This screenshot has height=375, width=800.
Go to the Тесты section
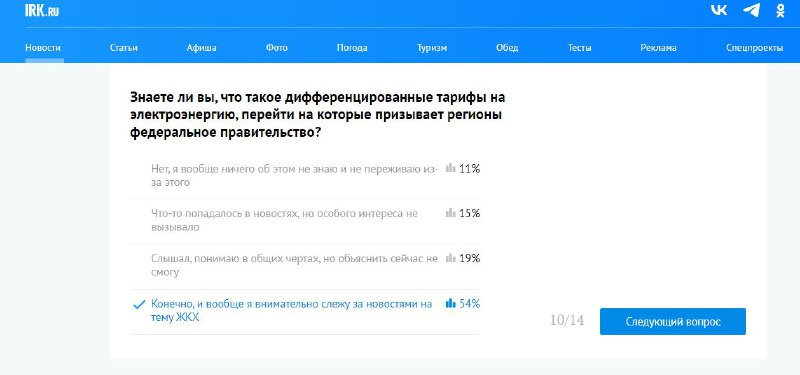click(580, 48)
